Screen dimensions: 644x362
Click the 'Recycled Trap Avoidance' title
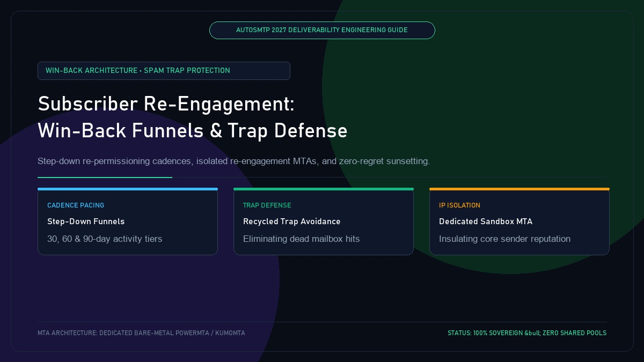[292, 221]
